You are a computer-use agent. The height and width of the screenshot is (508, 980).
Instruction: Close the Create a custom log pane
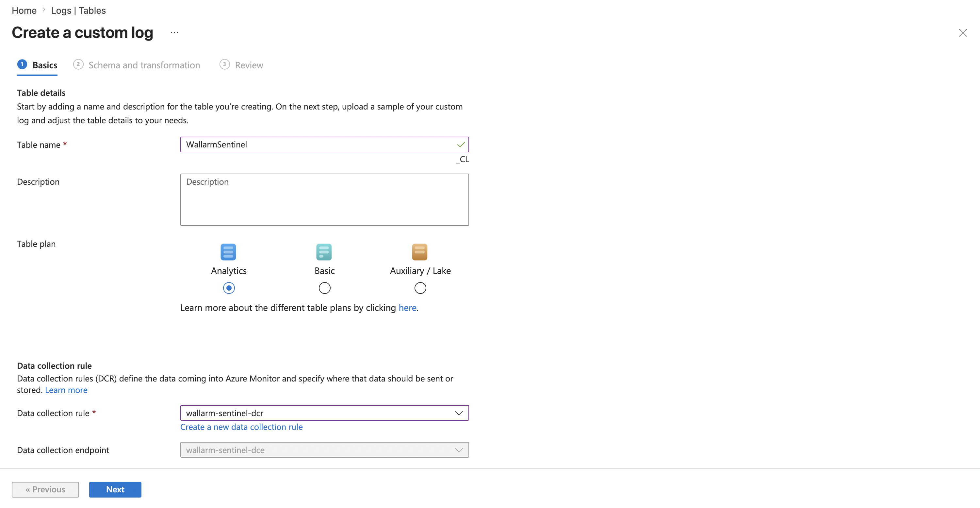point(962,33)
